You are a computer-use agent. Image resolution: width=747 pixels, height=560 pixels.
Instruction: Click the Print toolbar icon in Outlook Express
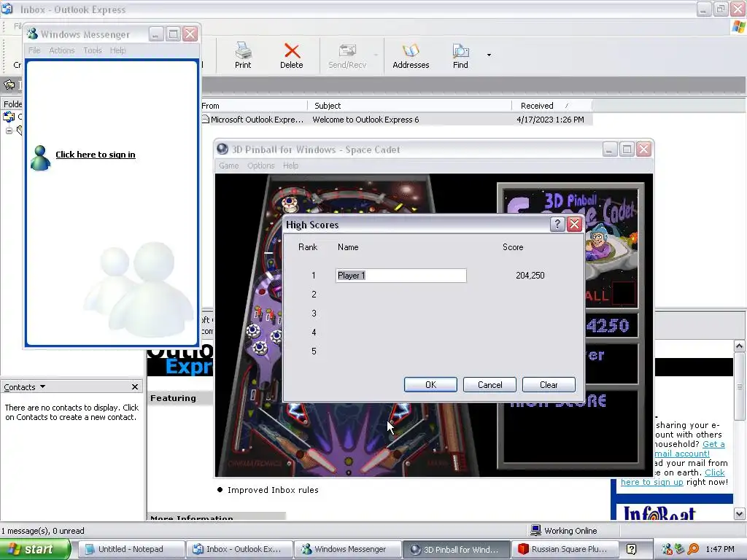coord(243,55)
